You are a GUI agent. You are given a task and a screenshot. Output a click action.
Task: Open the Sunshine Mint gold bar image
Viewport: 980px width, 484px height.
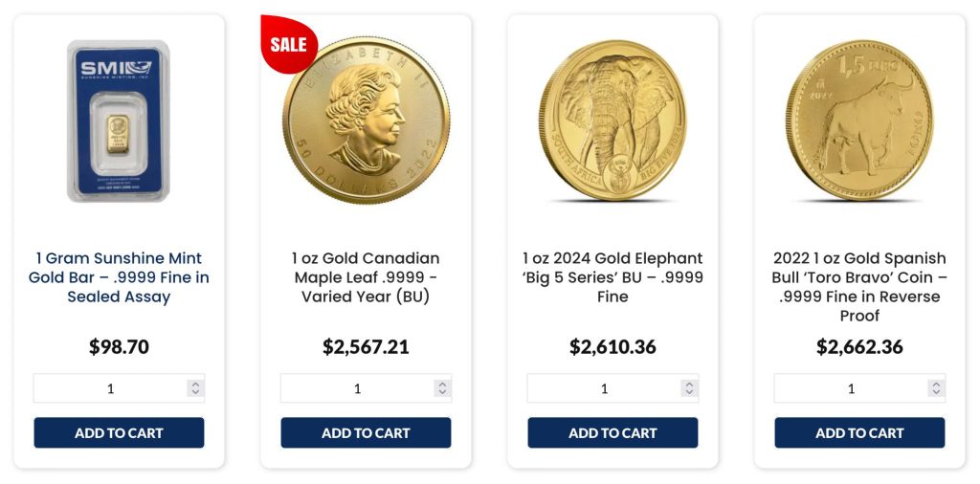(119, 121)
